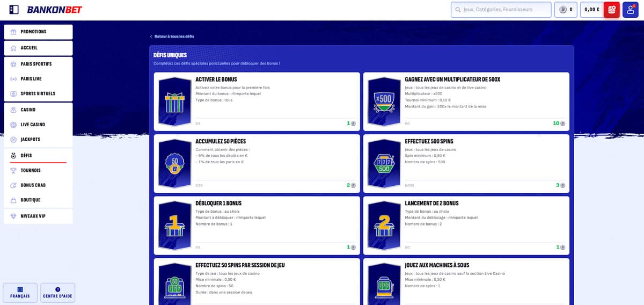The image size is (644, 305).
Task: Click the Défis medal icon
Action: [13, 155]
